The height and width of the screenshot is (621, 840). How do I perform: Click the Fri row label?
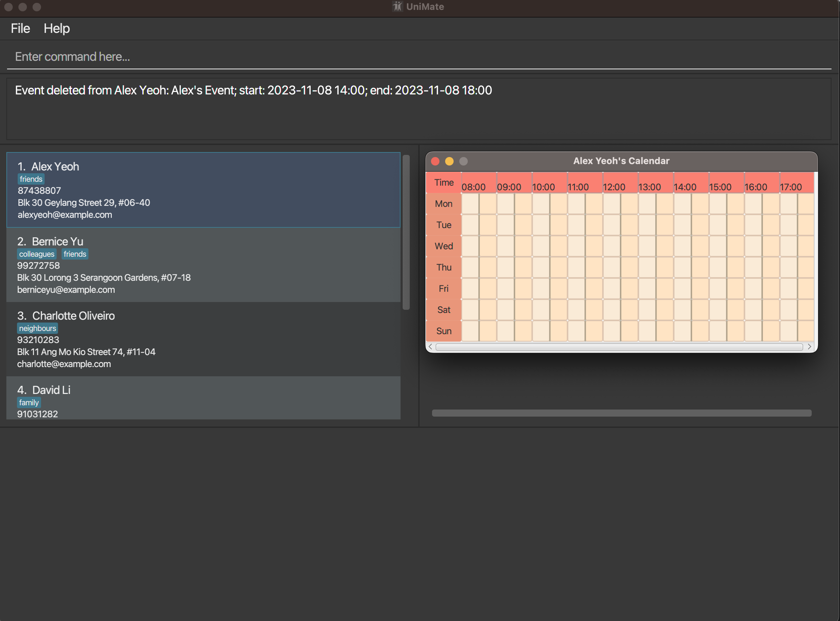(444, 289)
